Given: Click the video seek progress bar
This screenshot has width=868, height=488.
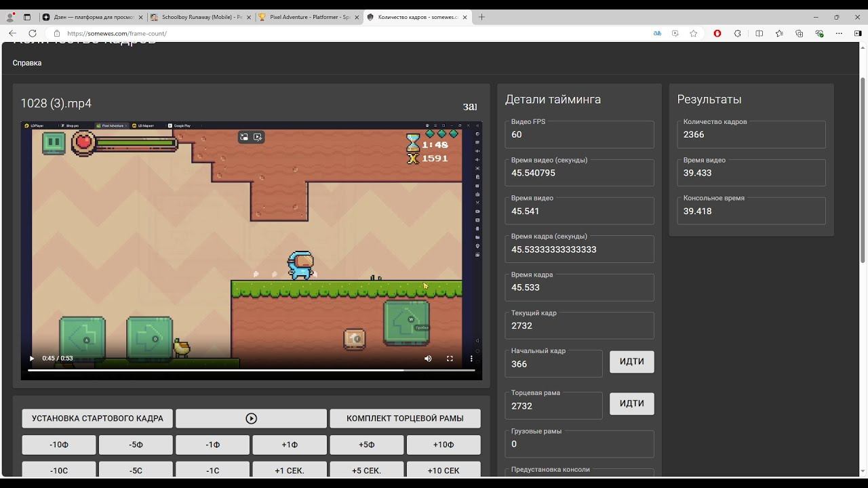Looking at the screenshot, I should 251,370.
